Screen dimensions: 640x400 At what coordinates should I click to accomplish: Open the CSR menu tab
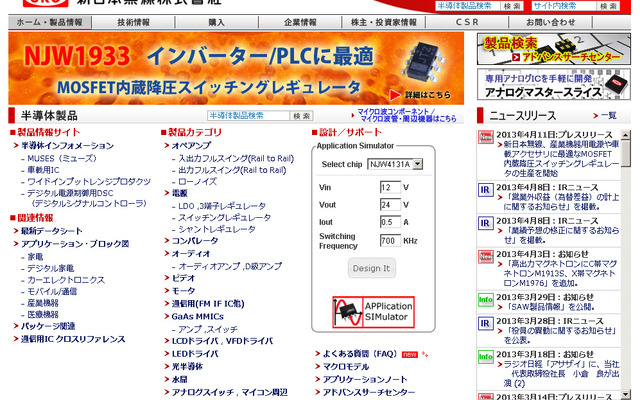(x=467, y=22)
